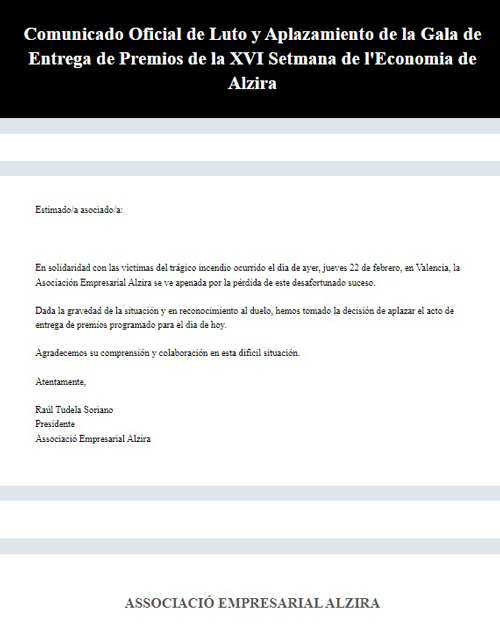Image resolution: width=500 pixels, height=631 pixels.
Task: Click the word 'Valencia' in the first paragraph
Action: (432, 268)
